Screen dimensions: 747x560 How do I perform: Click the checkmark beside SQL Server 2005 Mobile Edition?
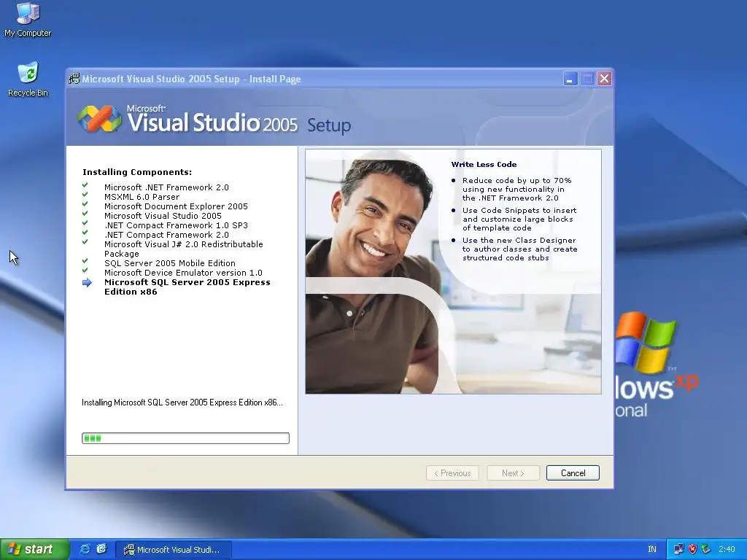pos(85,261)
